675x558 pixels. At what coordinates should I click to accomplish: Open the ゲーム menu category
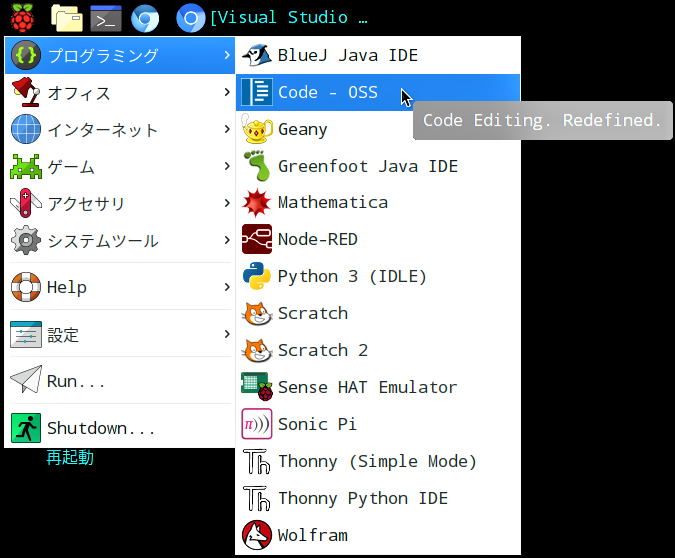[120, 166]
